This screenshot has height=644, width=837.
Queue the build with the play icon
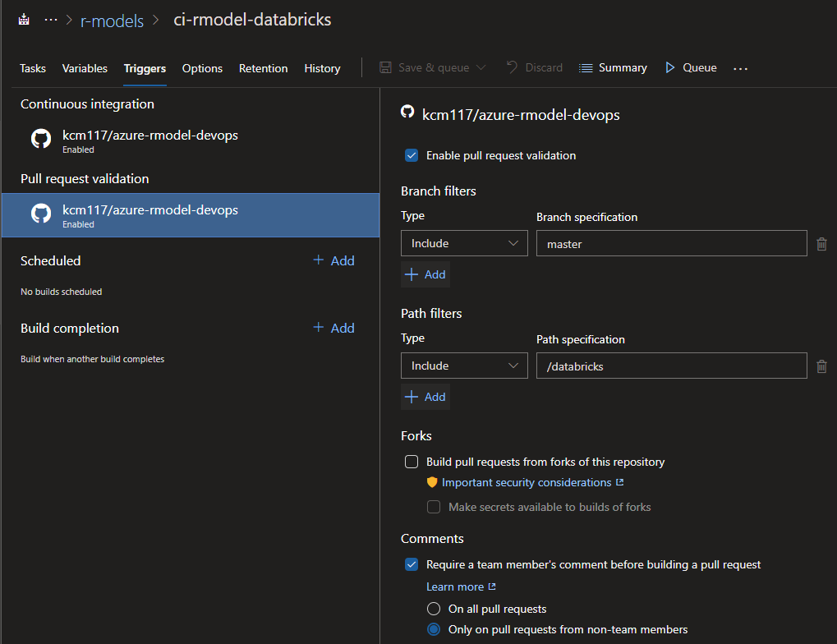click(670, 68)
